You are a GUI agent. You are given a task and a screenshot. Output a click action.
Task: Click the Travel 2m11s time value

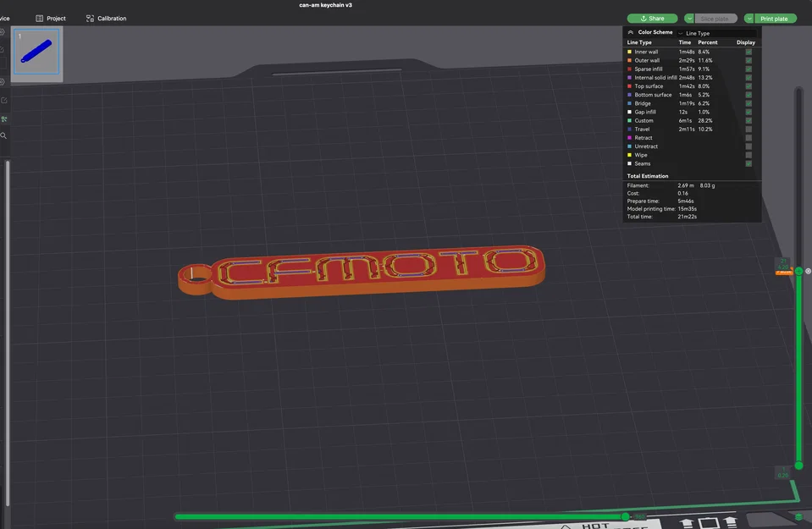pos(686,129)
